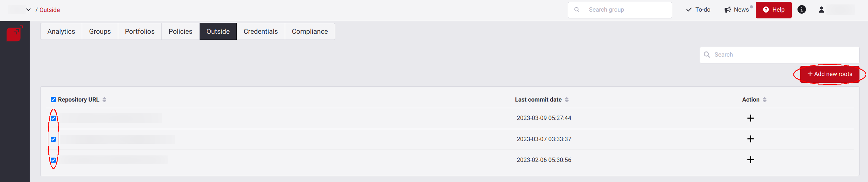The height and width of the screenshot is (182, 868).
Task: Open the Credentials tab
Action: (261, 31)
